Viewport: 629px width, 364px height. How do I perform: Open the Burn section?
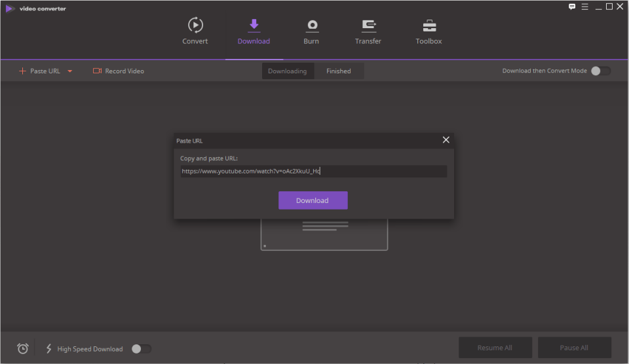pos(311,31)
